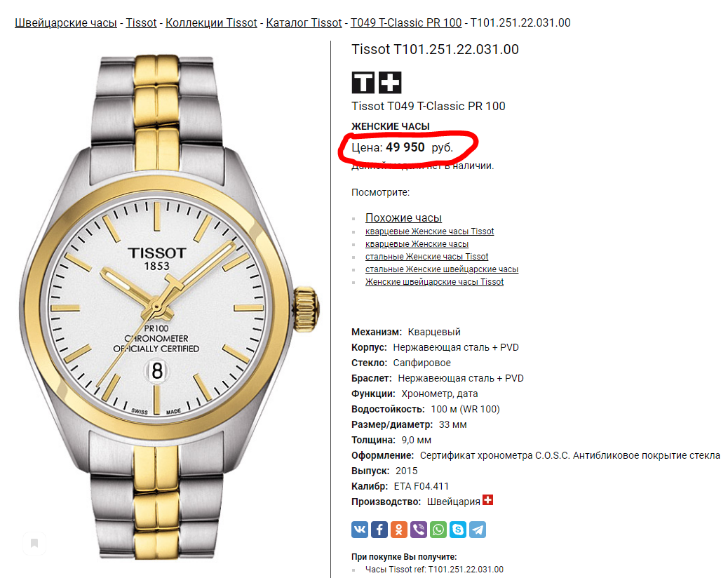Image resolution: width=728 pixels, height=578 pixels.
Task: Go to the Tissot breadcrumb link
Action: (141, 22)
